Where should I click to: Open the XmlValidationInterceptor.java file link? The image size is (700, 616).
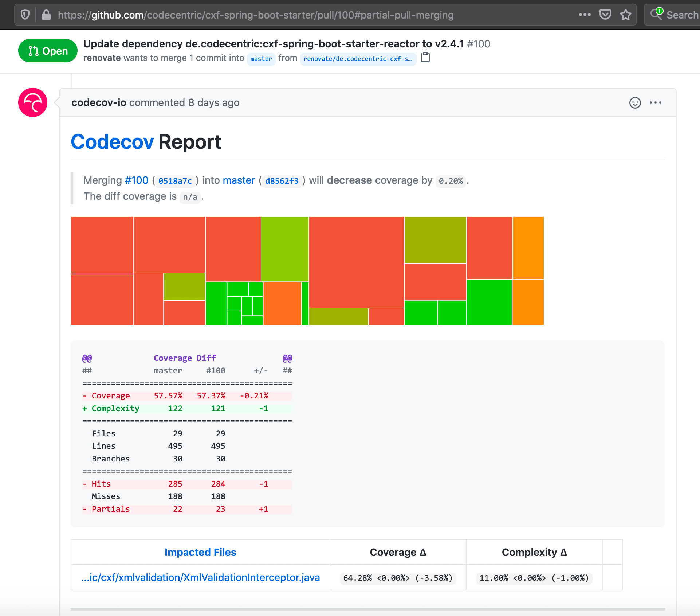pyautogui.click(x=200, y=578)
